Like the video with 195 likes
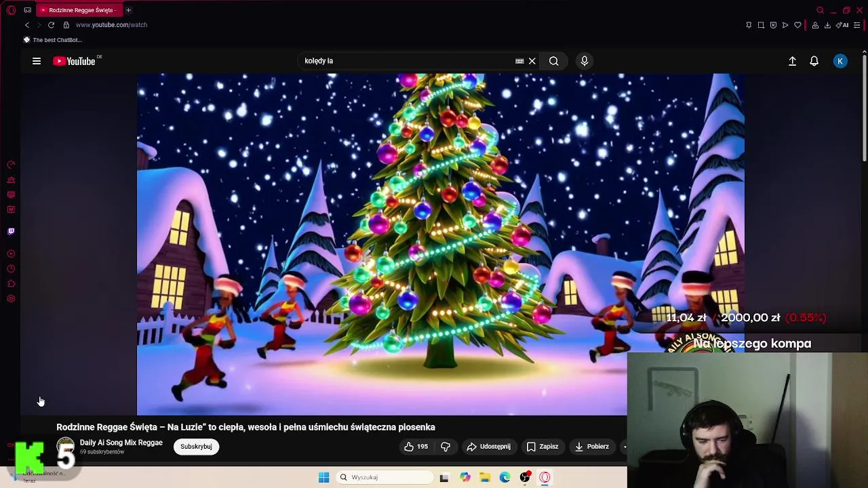Viewport: 868px width, 488px height. [x=416, y=447]
